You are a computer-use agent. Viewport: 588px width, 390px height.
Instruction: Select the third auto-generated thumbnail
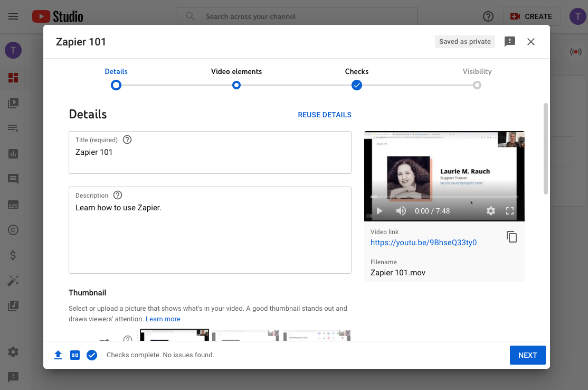(x=317, y=335)
